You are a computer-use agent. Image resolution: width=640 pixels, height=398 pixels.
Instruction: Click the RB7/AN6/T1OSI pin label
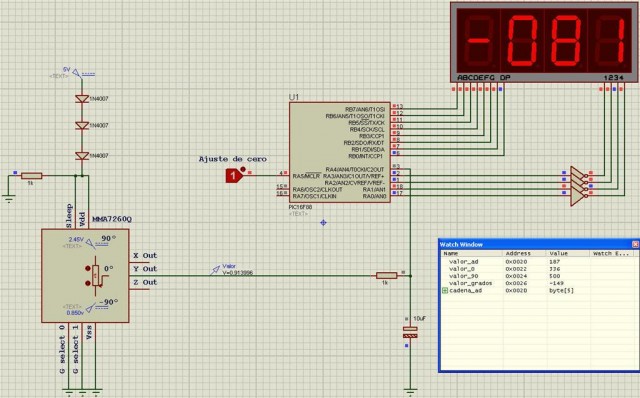364,109
